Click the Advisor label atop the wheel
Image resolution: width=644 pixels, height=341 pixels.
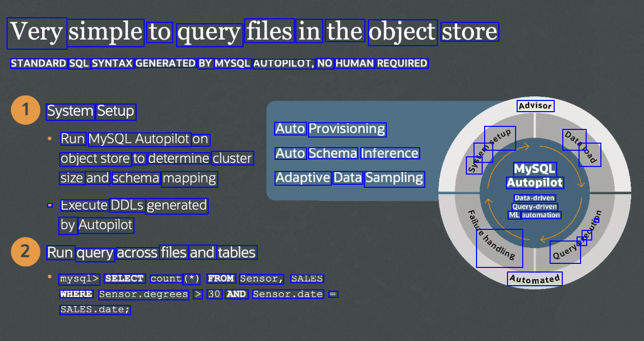tap(535, 106)
